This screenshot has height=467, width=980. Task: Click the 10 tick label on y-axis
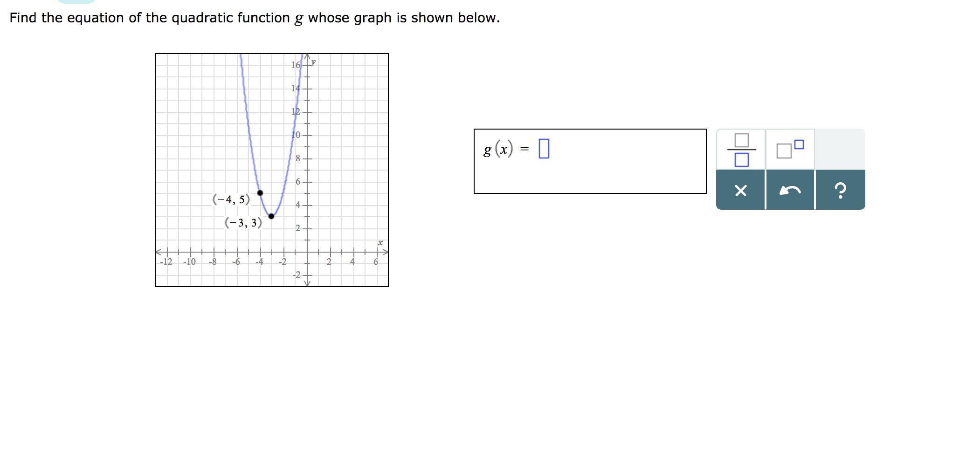coord(296,135)
